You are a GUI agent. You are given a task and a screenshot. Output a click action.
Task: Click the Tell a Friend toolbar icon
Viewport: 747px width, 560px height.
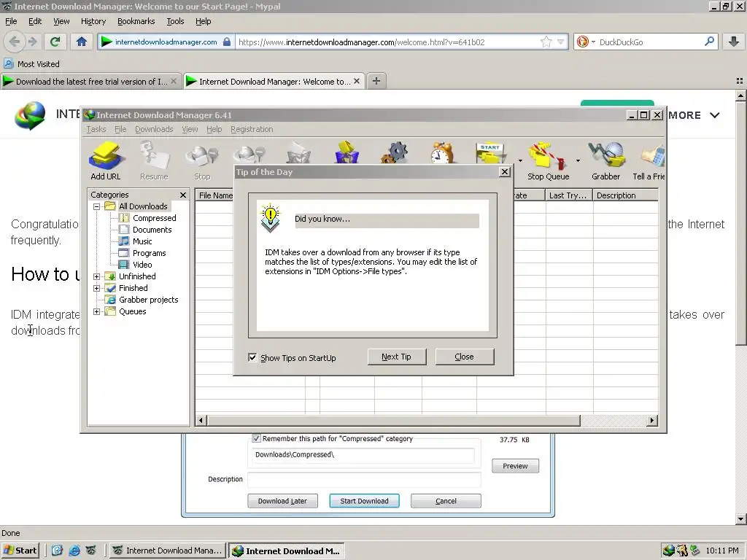[x=649, y=161]
